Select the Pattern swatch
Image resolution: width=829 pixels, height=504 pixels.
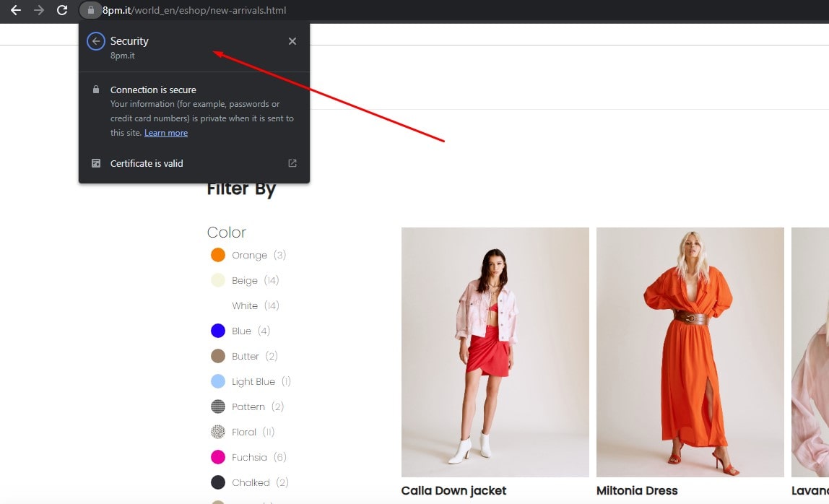pyautogui.click(x=218, y=407)
